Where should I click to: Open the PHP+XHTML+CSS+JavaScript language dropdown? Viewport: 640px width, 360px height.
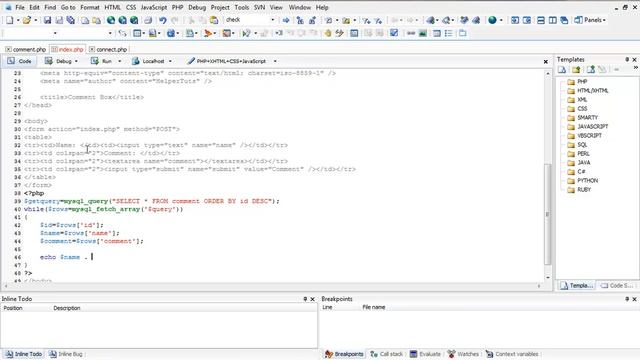click(275, 61)
